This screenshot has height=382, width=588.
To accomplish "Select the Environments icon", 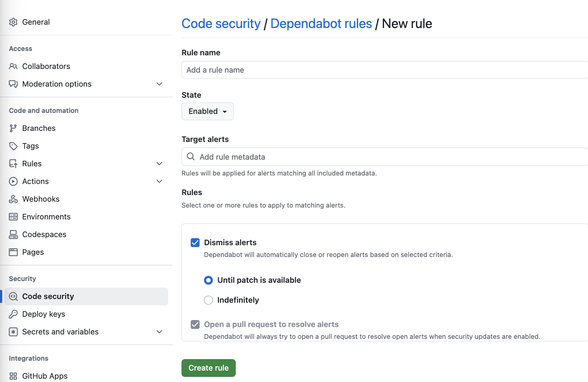I will click(13, 216).
